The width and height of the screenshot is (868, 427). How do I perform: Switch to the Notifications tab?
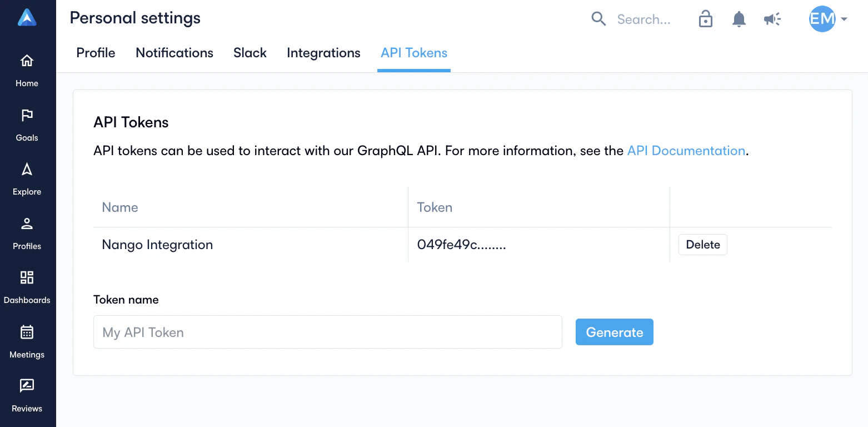[x=174, y=53]
